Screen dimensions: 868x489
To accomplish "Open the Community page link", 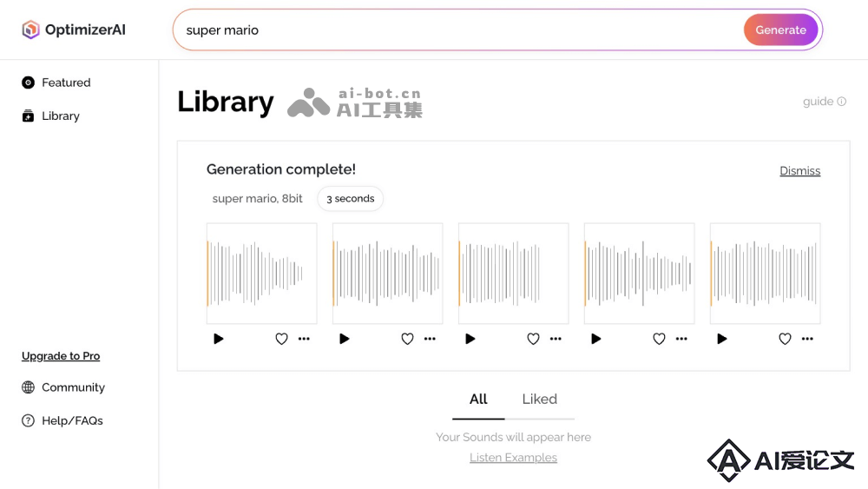I will (63, 387).
